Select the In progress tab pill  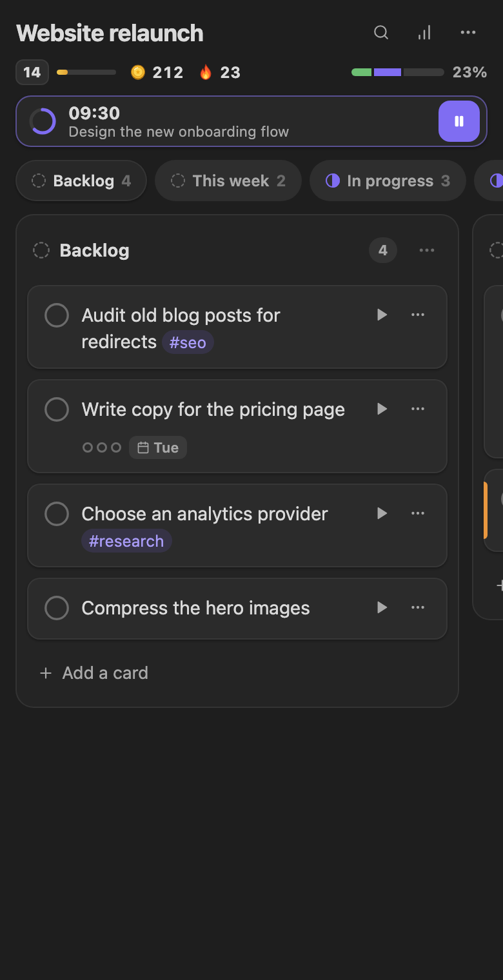(x=388, y=181)
